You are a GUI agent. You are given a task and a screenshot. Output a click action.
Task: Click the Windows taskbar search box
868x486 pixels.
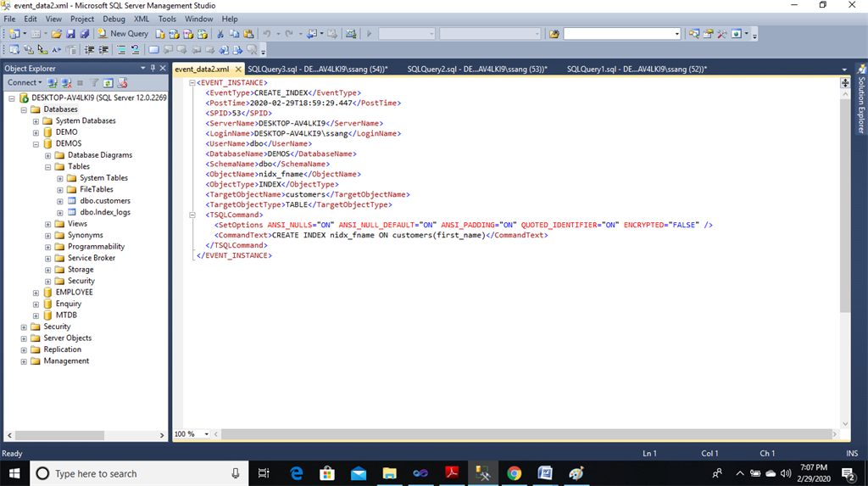point(138,473)
